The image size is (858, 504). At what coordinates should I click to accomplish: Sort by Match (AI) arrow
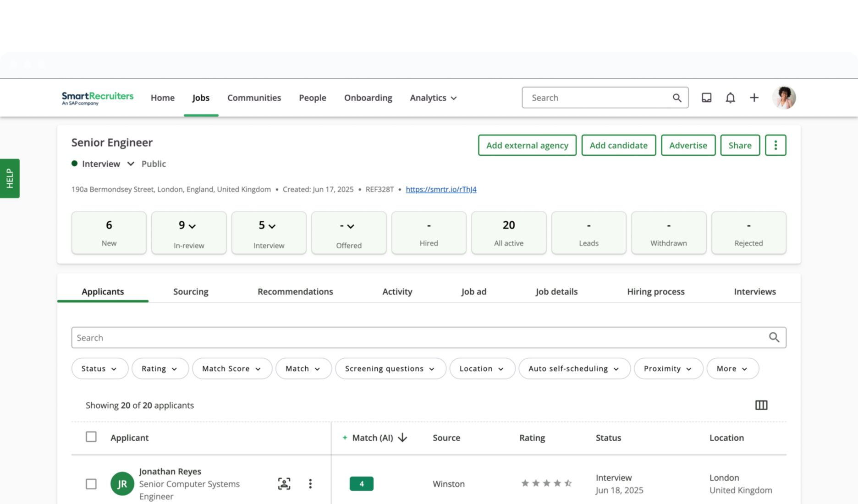click(x=402, y=438)
